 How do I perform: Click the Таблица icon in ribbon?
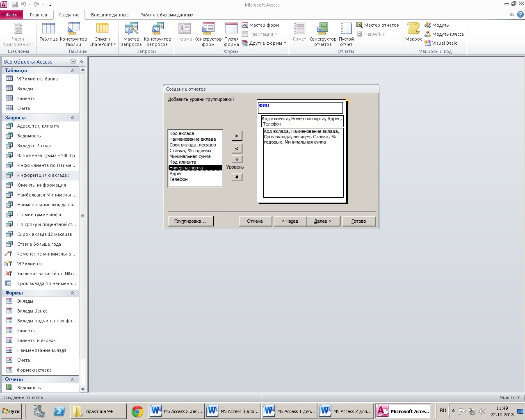click(48, 32)
